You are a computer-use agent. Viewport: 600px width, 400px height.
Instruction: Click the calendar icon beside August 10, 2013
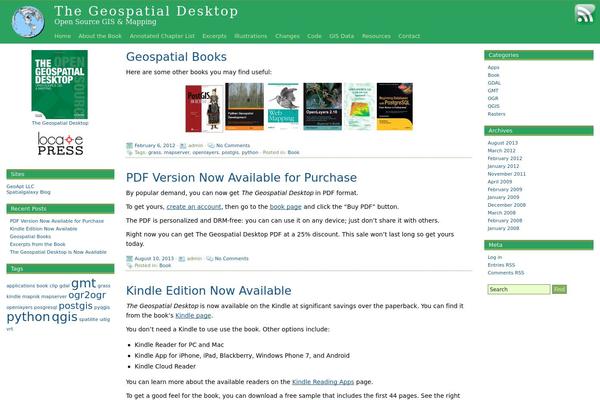pyautogui.click(x=129, y=259)
